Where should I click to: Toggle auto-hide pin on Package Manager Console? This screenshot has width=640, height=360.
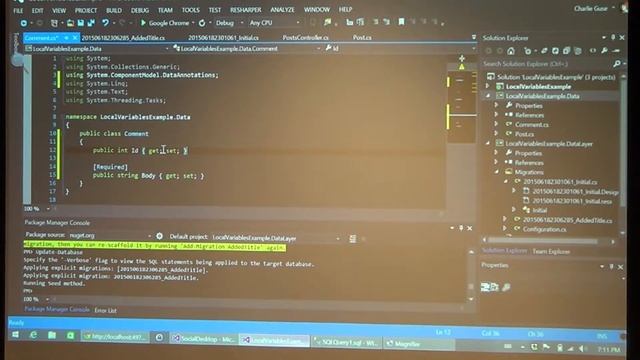pyautogui.click(x=461, y=228)
